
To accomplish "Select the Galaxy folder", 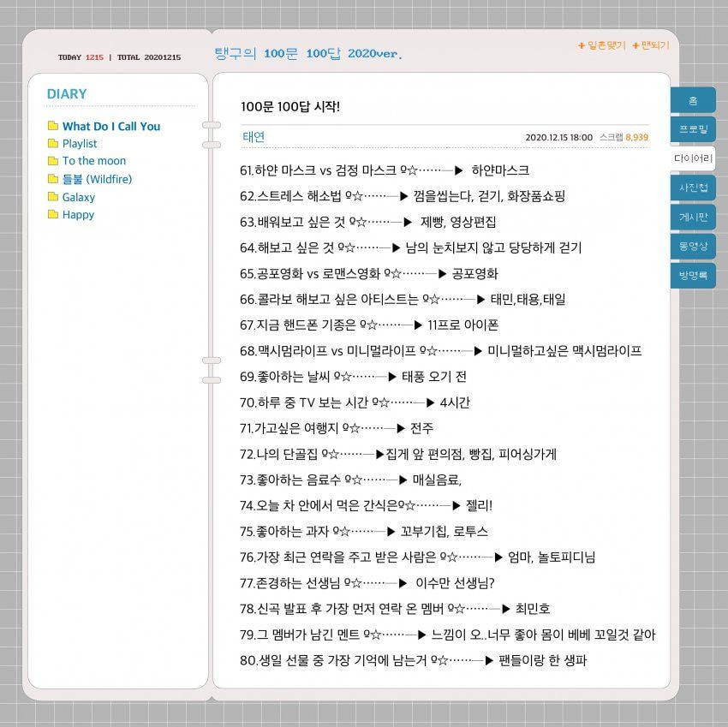I will pyautogui.click(x=79, y=197).
